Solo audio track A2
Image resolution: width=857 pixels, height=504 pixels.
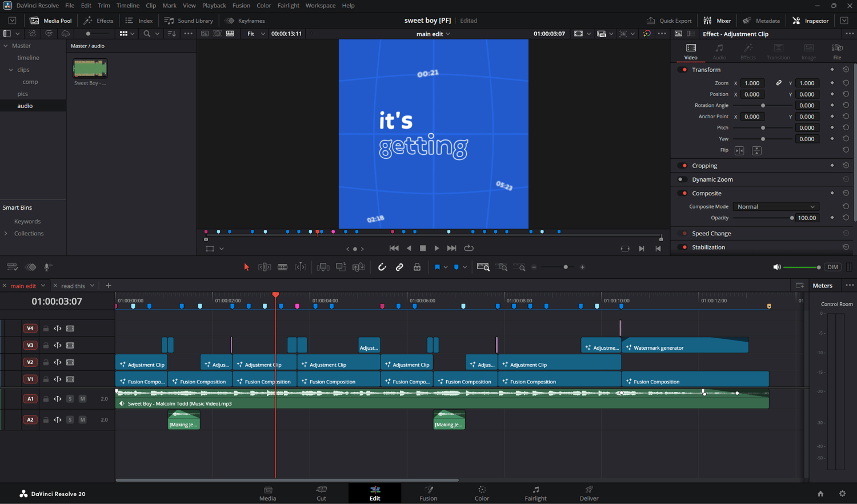70,419
